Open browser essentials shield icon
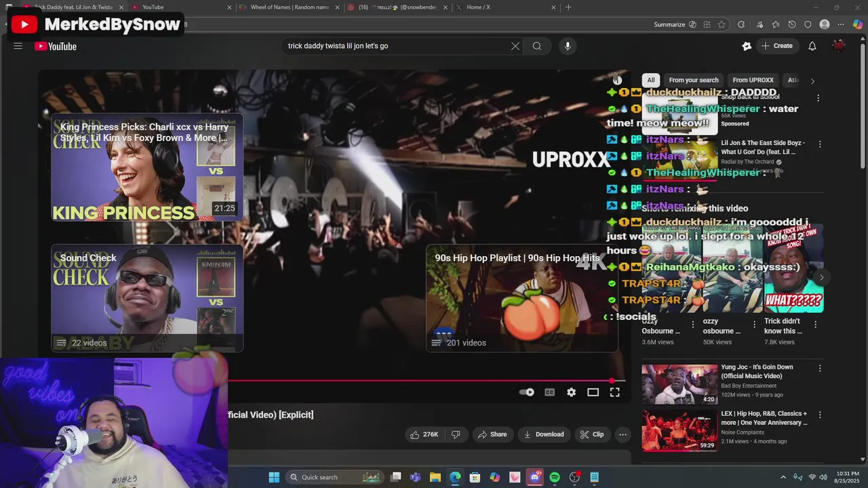Viewport: 868px width, 488px height. coord(808,24)
